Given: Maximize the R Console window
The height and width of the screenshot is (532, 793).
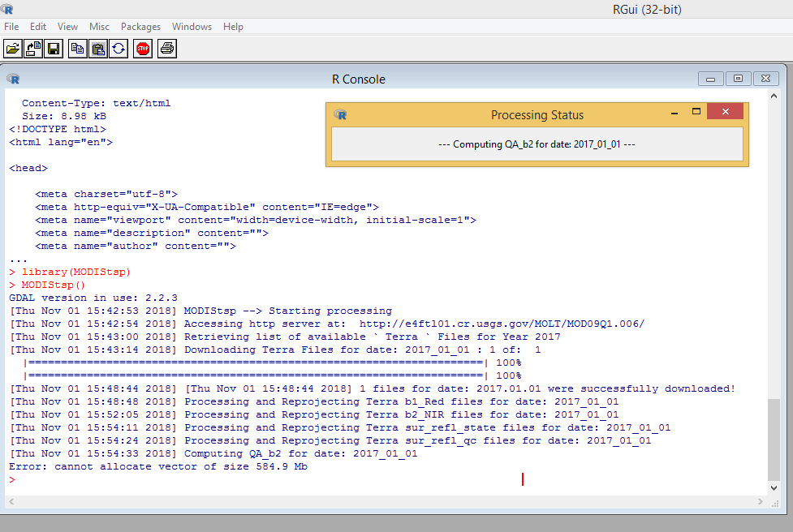Looking at the screenshot, I should pos(738,78).
